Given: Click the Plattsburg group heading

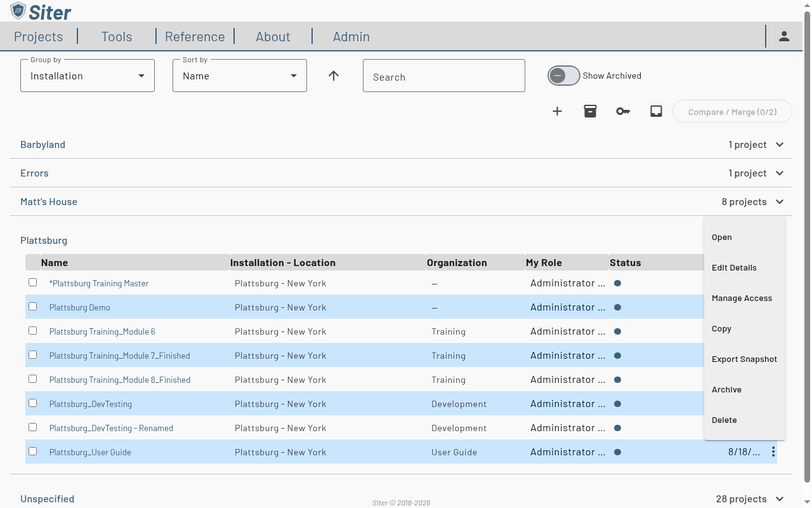Looking at the screenshot, I should pyautogui.click(x=44, y=240).
